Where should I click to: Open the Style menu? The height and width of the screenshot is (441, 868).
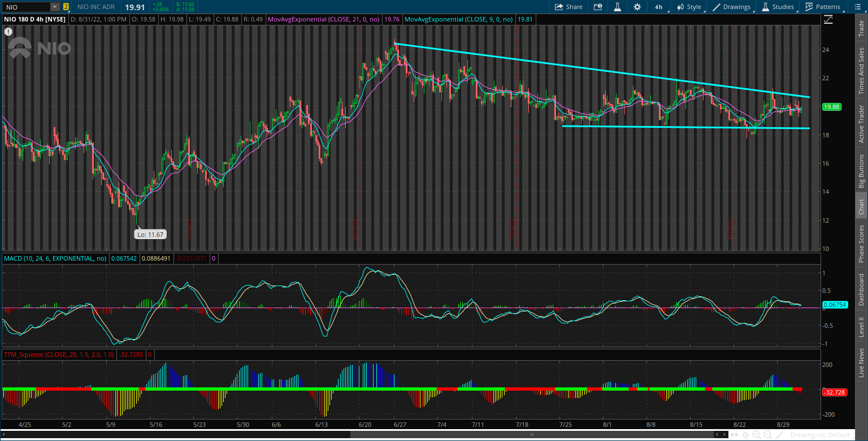(x=689, y=7)
